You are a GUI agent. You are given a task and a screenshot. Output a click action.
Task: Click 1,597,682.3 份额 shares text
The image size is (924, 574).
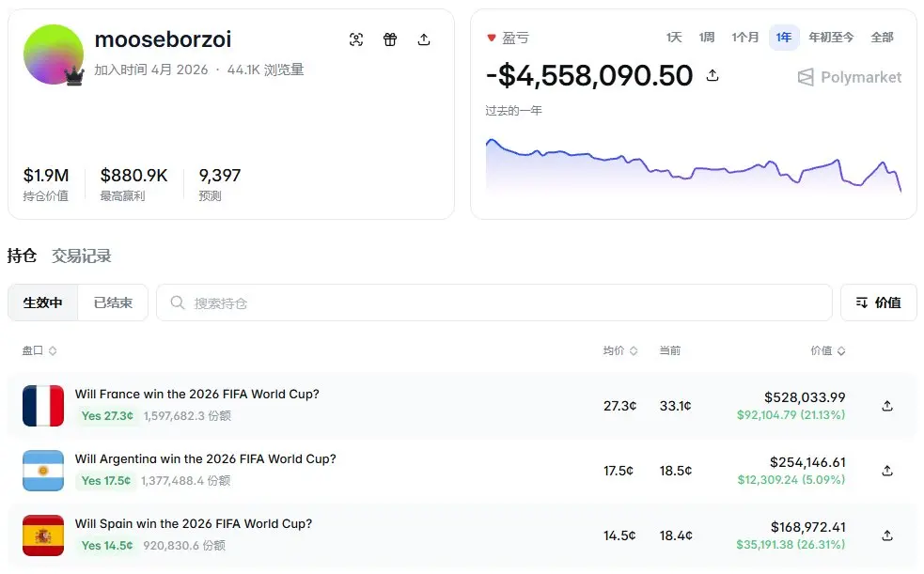point(187,415)
